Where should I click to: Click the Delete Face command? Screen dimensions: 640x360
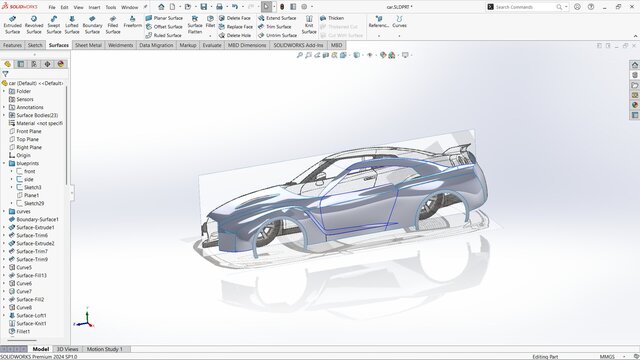coord(235,18)
